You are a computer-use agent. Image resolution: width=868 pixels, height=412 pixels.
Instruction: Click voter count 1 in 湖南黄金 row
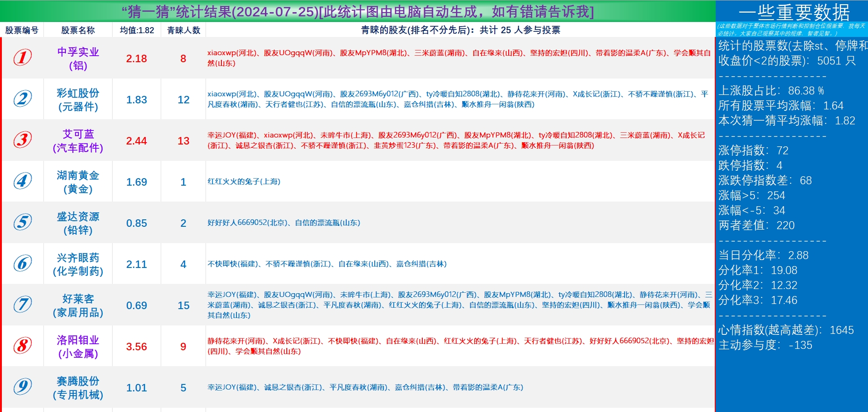[183, 182]
